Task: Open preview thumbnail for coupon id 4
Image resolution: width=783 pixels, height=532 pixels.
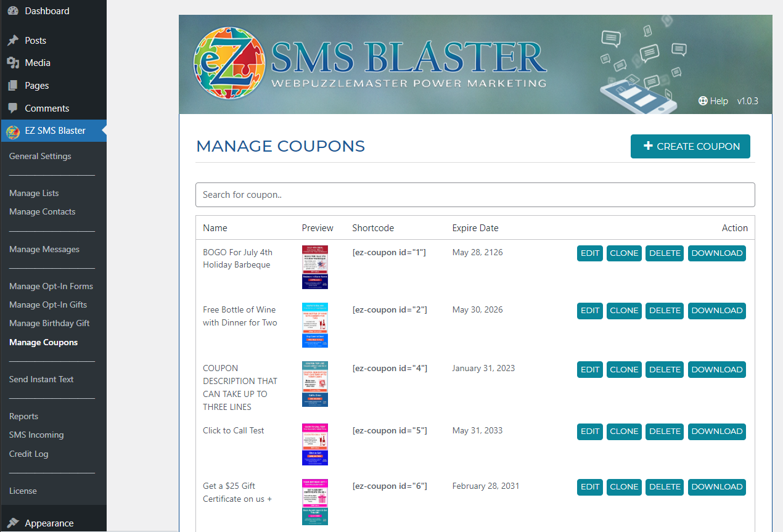Action: pos(315,384)
